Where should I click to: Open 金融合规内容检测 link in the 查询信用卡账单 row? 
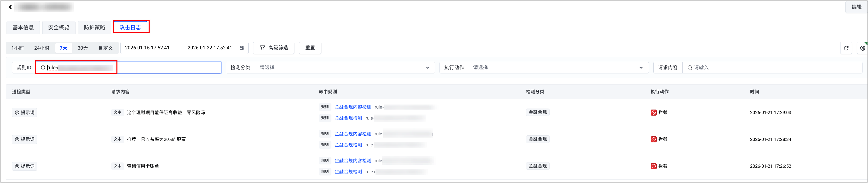(353, 161)
